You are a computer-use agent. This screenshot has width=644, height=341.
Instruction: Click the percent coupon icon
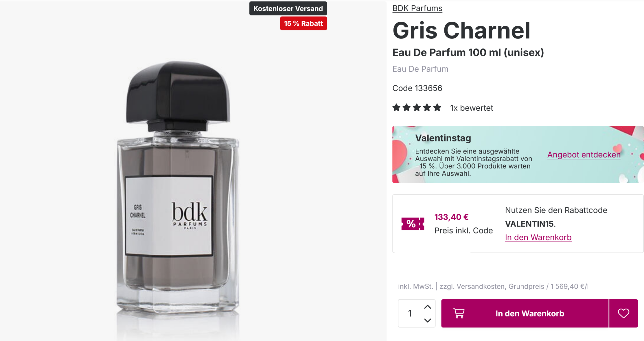point(413,224)
